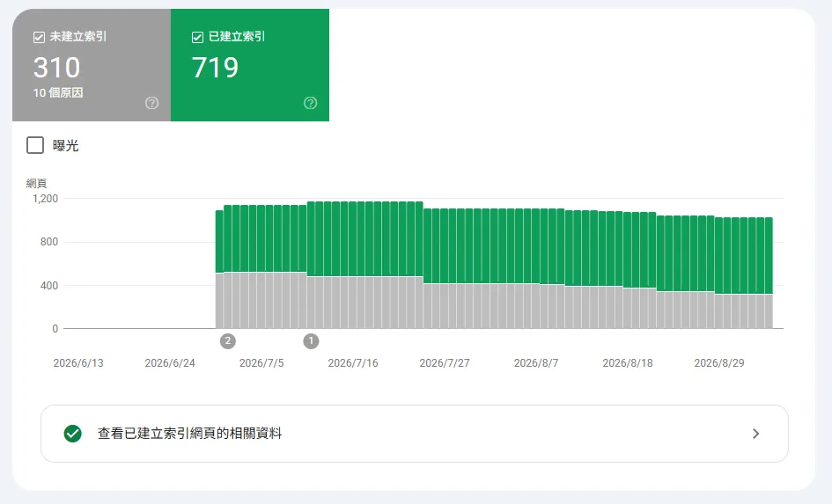Click chevron arrow on indexed pages row
The height and width of the screenshot is (504, 832).
[x=756, y=434]
